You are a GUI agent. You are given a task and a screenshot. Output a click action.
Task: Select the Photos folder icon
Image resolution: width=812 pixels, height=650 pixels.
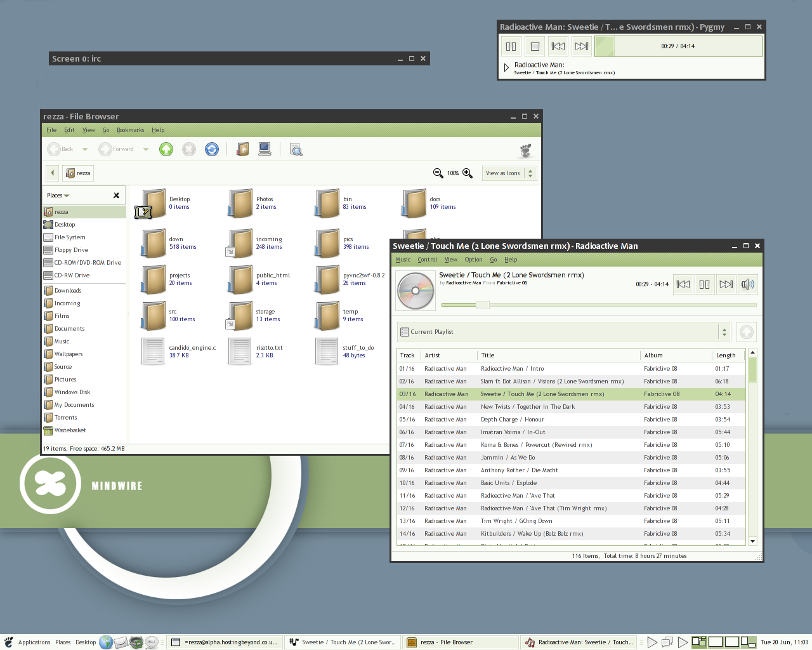241,203
